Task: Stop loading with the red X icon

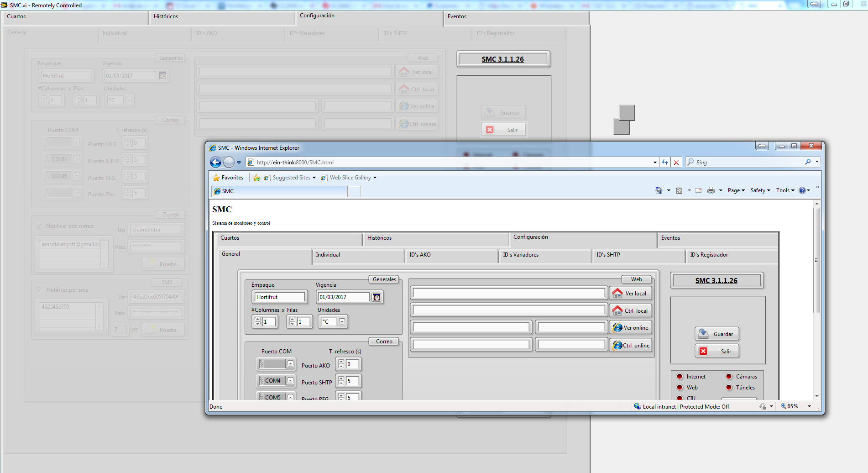Action: click(x=676, y=162)
